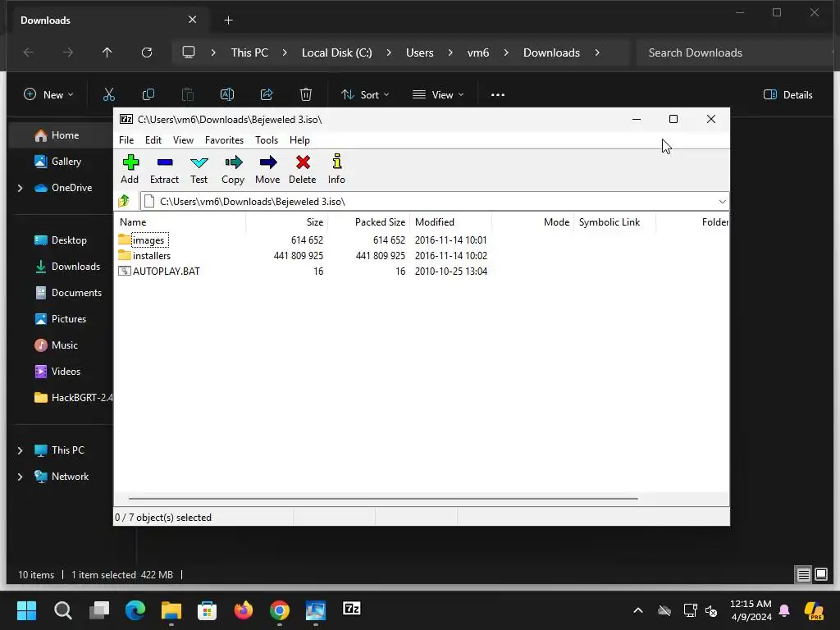
Task: Click the Copy tool in 7-Zip
Action: [233, 169]
